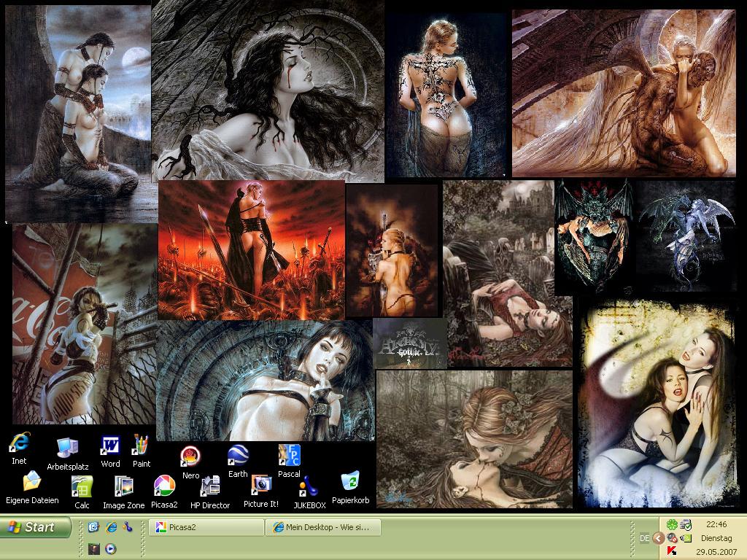The image size is (747, 560).
Task: Open the Start menu
Action: [x=36, y=527]
